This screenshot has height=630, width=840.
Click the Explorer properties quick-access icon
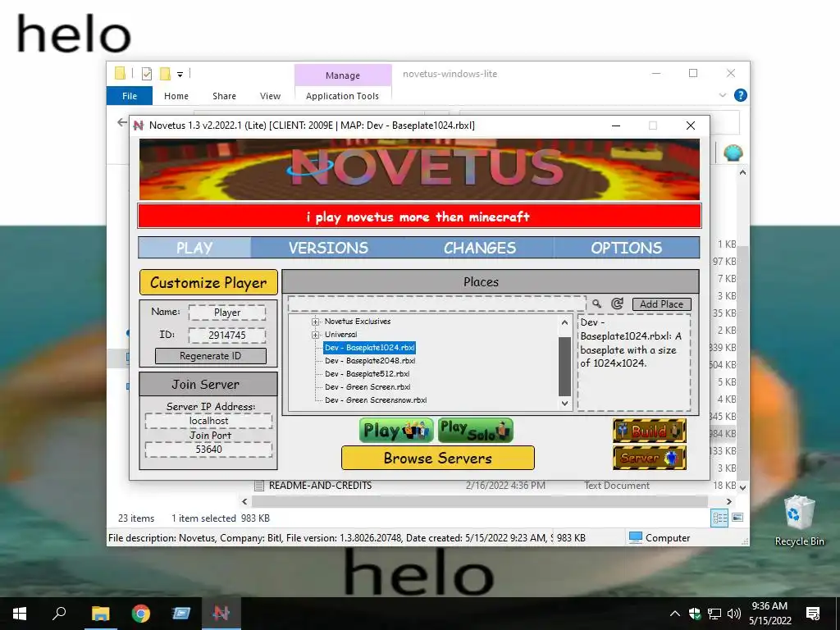pos(146,74)
